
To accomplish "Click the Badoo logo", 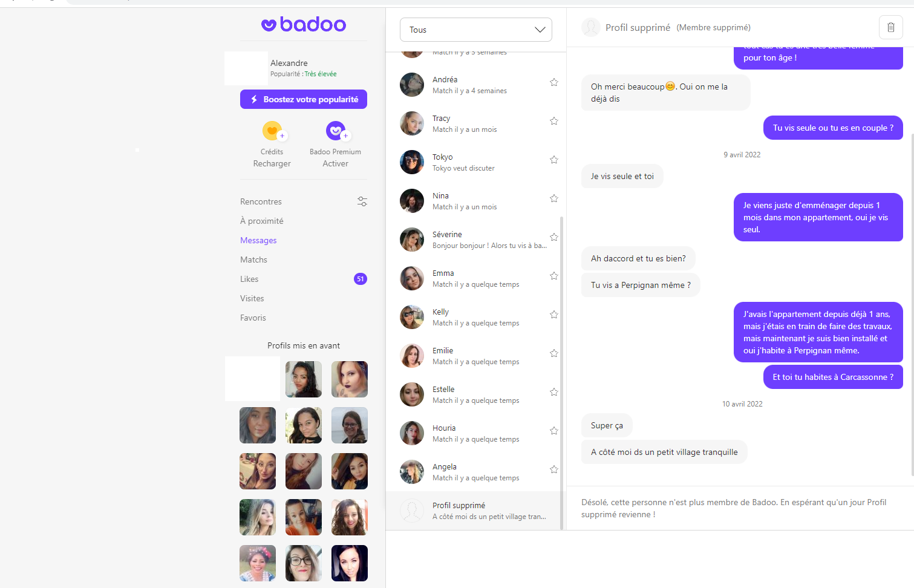I will click(x=304, y=24).
